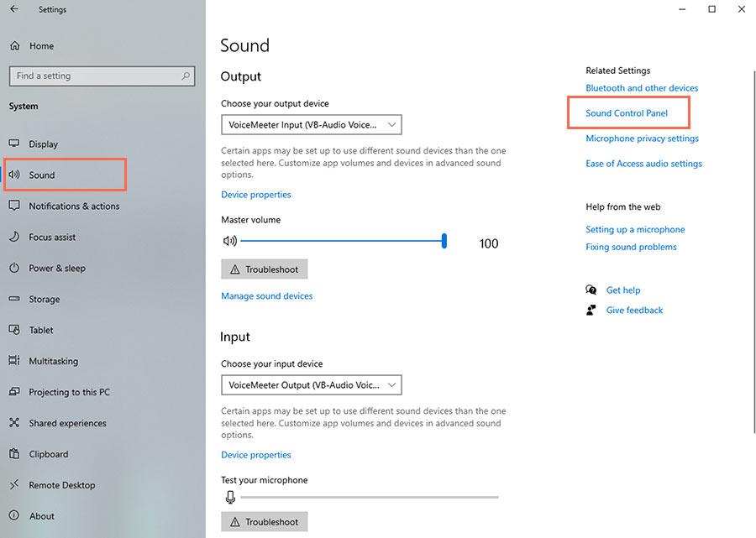This screenshot has height=538, width=756.
Task: Click the Find a setting search box
Action: (x=92, y=76)
